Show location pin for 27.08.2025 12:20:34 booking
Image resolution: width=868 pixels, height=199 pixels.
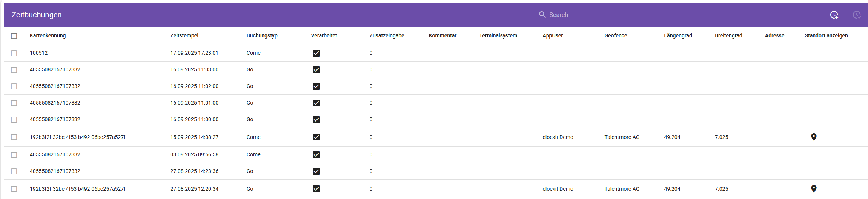(814, 189)
